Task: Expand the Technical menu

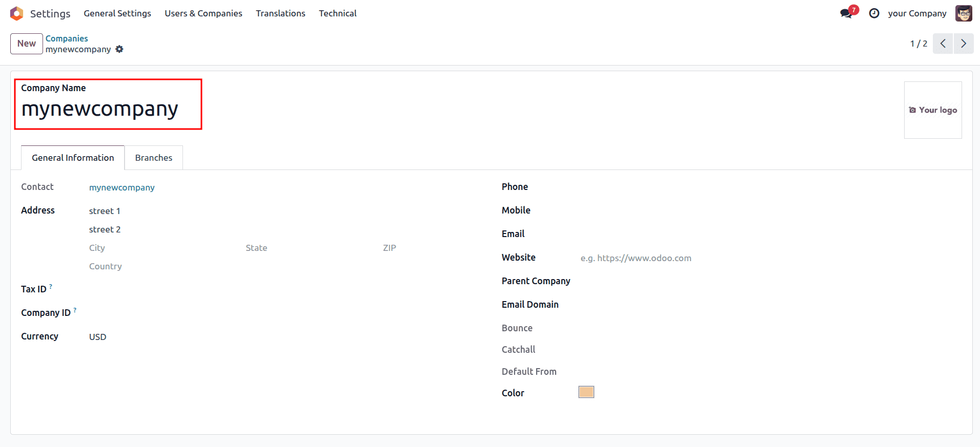Action: coord(338,13)
